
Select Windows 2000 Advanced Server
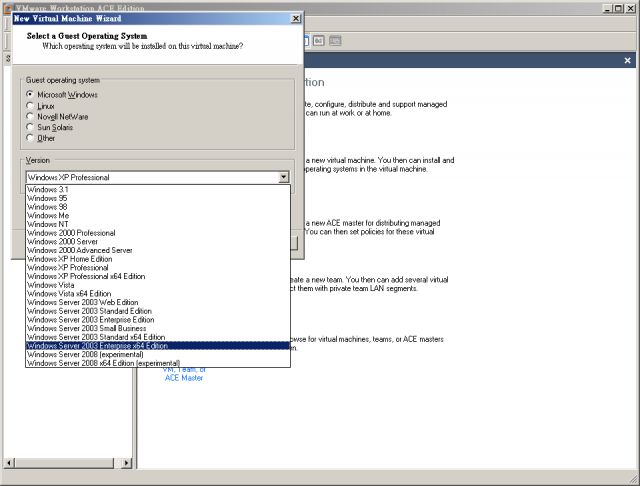[158, 250]
